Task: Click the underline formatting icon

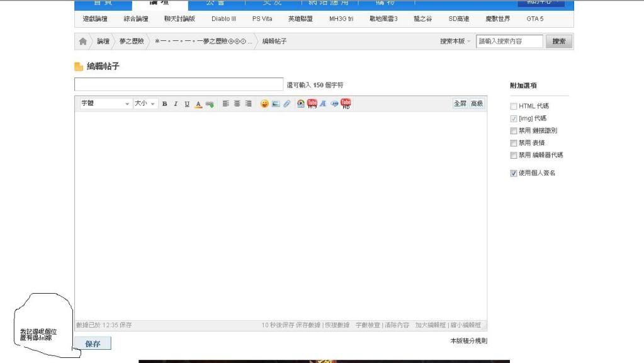Action: pyautogui.click(x=187, y=104)
